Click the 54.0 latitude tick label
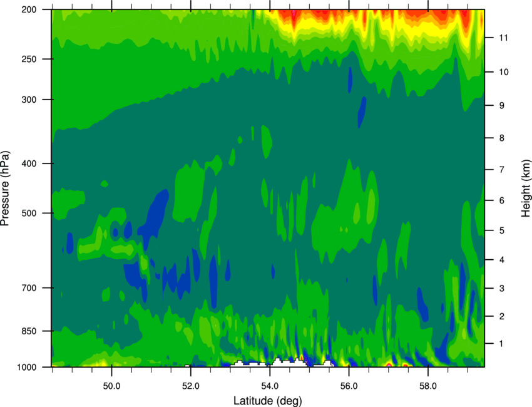Viewport: 532px width, 407px height. [x=270, y=386]
